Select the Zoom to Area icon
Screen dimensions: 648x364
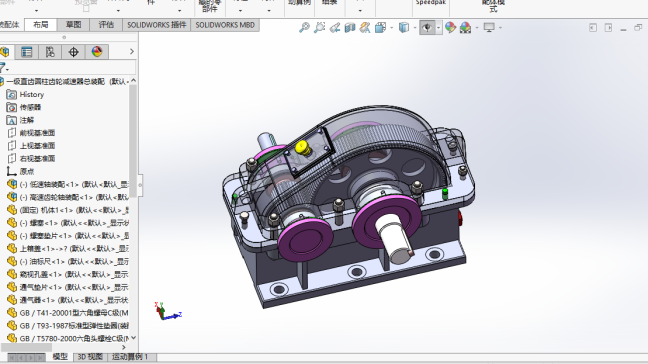pyautogui.click(x=319, y=28)
